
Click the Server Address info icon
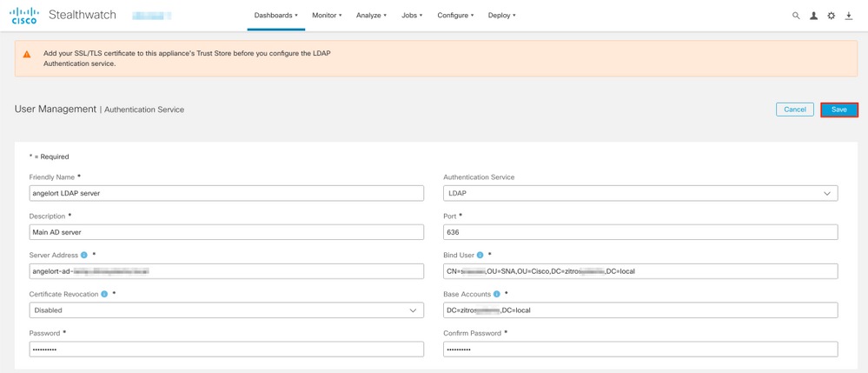coord(84,256)
